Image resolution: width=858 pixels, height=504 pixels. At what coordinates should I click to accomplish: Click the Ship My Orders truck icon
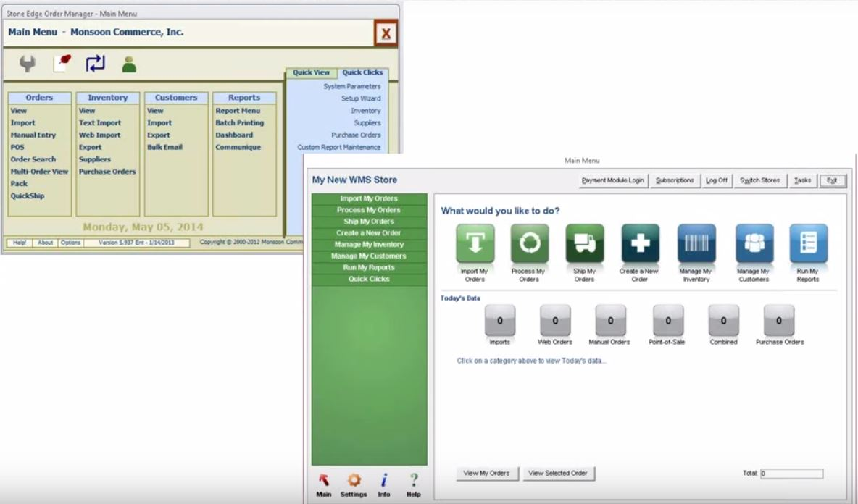(x=585, y=243)
